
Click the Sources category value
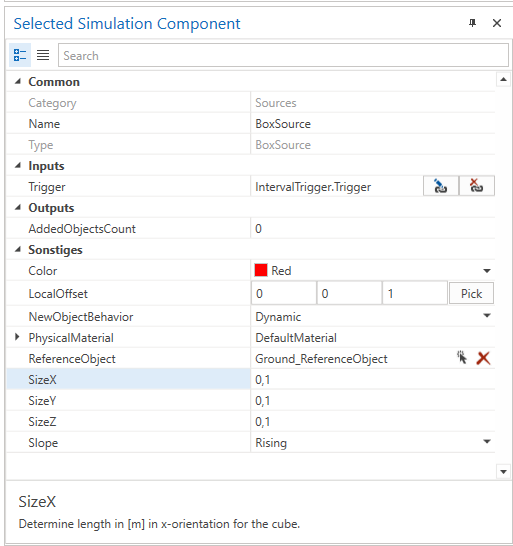276,103
